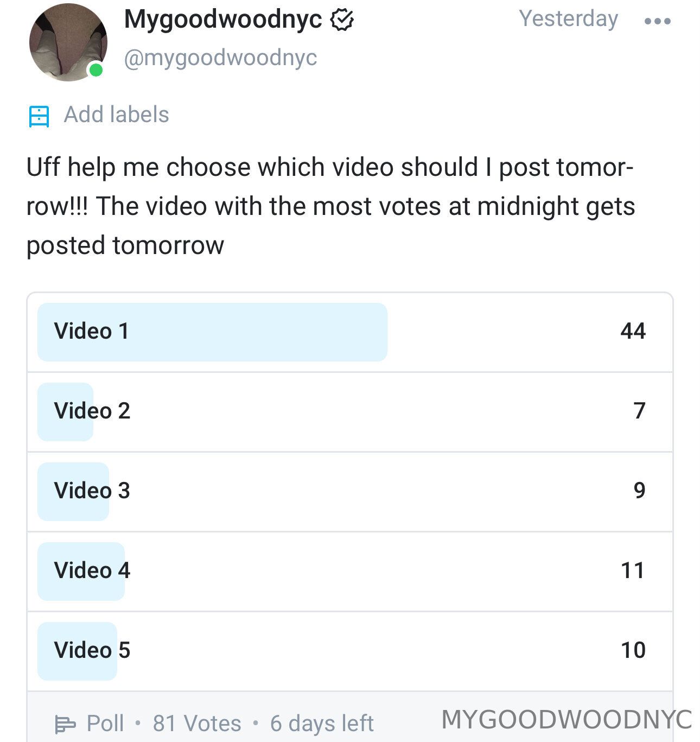Click the 81 Votes count

(196, 724)
